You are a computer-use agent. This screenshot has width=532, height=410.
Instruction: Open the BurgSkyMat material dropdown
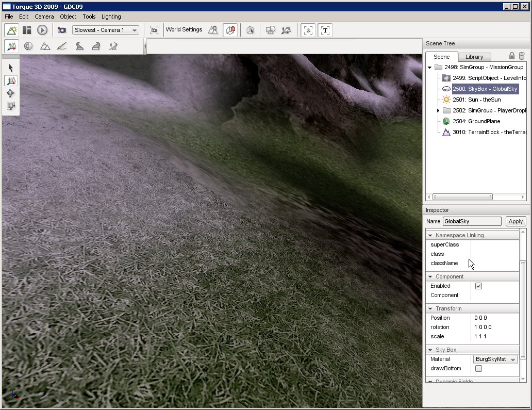(494, 359)
